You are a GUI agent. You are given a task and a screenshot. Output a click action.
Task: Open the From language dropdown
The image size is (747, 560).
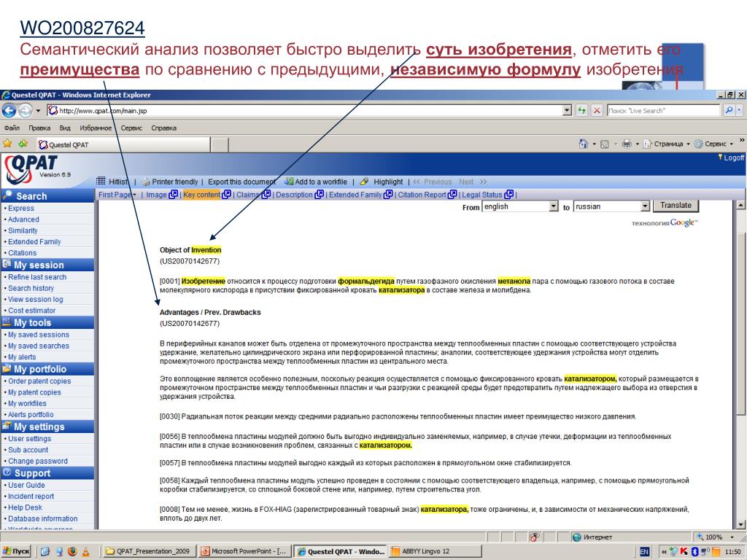pyautogui.click(x=553, y=206)
